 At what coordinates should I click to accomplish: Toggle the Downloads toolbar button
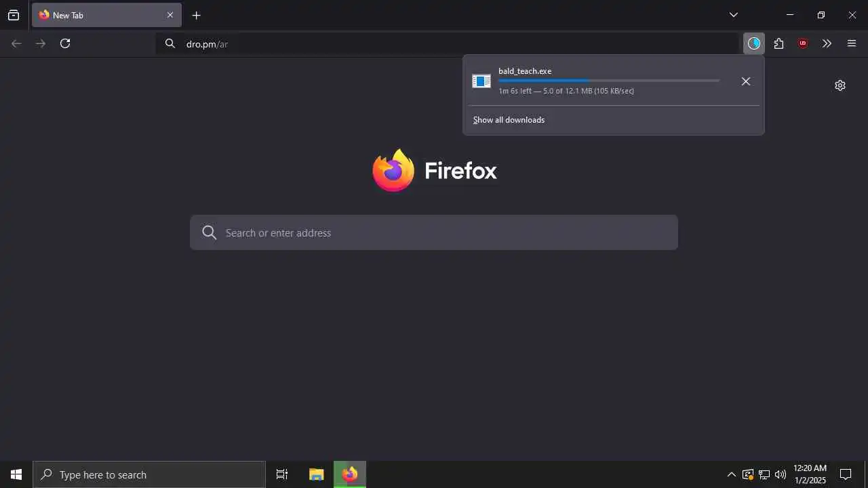pos(754,43)
